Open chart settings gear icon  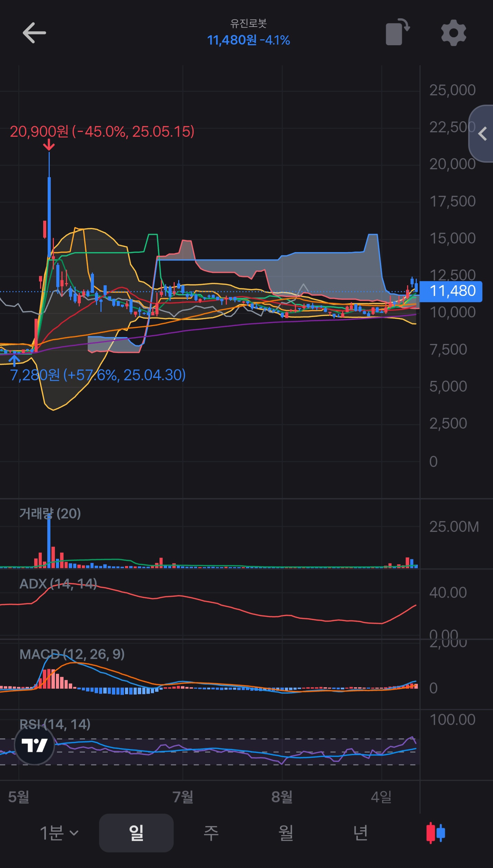tap(454, 33)
